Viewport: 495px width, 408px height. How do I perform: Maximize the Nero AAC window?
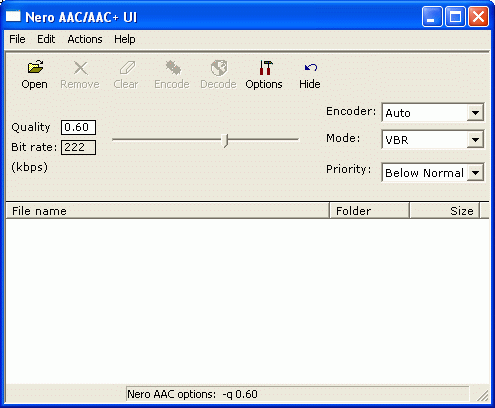(x=455, y=16)
